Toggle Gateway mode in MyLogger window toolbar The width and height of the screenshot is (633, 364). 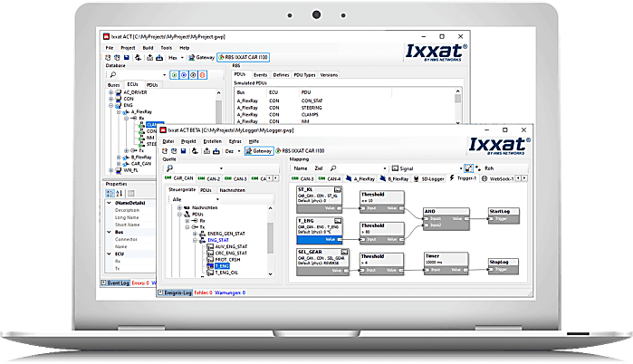pyautogui.click(x=259, y=151)
